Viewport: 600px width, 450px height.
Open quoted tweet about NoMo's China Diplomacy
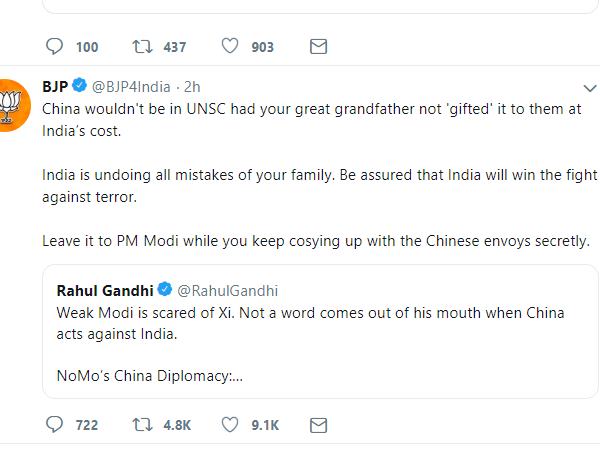(320, 331)
